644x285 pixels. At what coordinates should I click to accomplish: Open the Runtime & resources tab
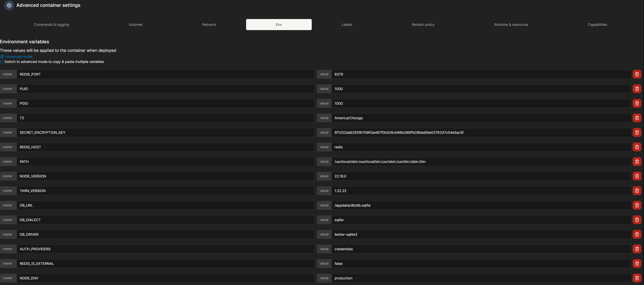511,24
